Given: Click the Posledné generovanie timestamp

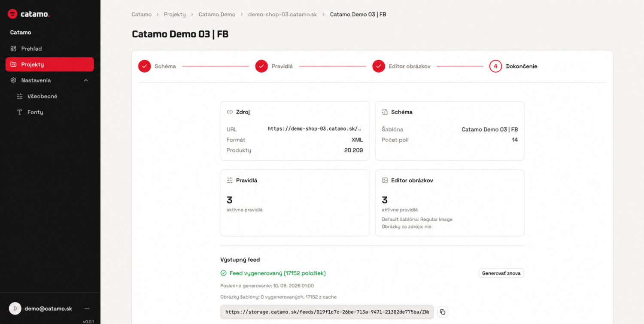Looking at the screenshot, I should (x=267, y=286).
